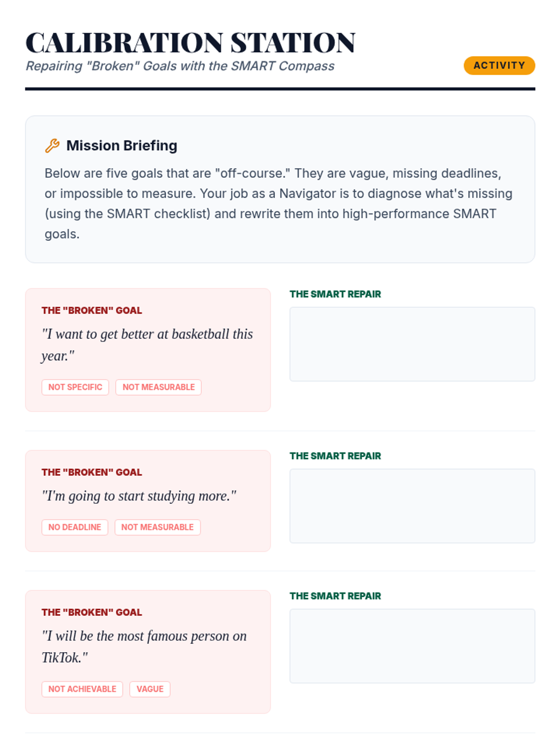The height and width of the screenshot is (747, 560).
Task: Click the first THE SMART REPAIR label
Action: click(x=335, y=294)
